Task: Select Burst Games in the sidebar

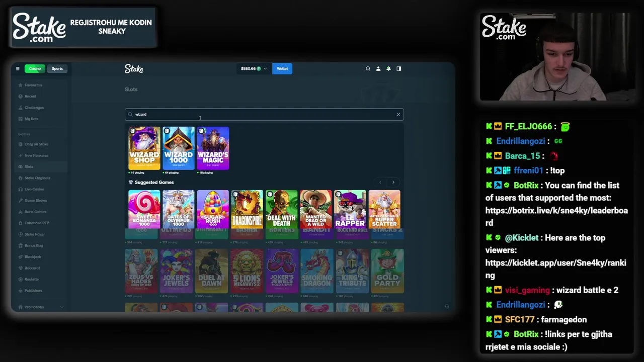Action: coord(35,212)
